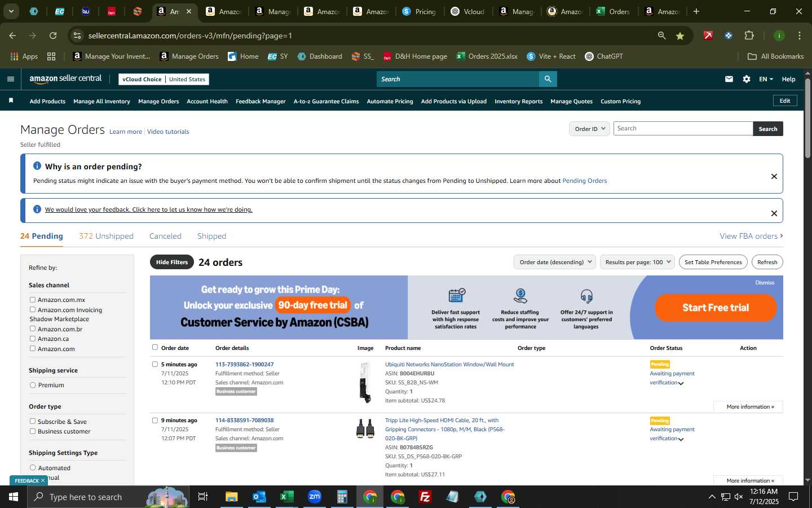
Task: Switch to the Shipped tab
Action: 211,236
